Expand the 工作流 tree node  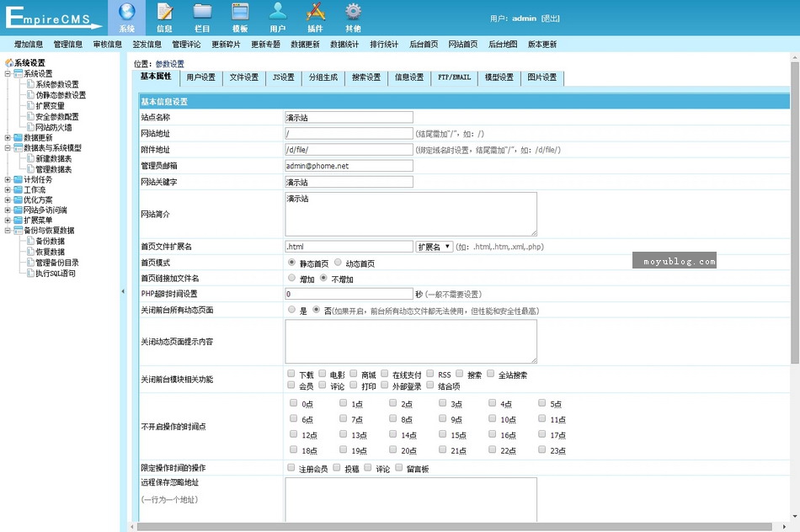(x=8, y=189)
